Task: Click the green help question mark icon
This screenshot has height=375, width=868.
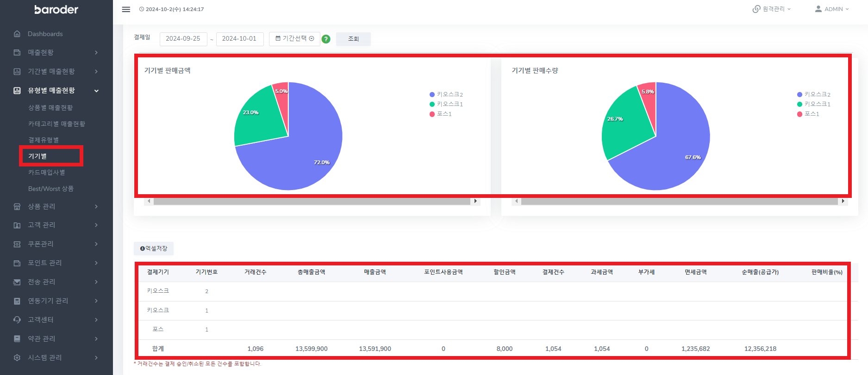Action: pos(326,39)
